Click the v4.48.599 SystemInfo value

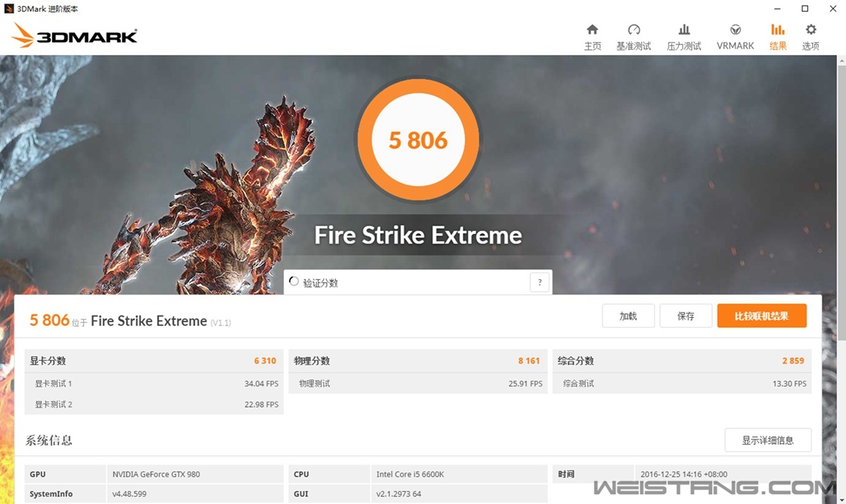click(x=130, y=494)
